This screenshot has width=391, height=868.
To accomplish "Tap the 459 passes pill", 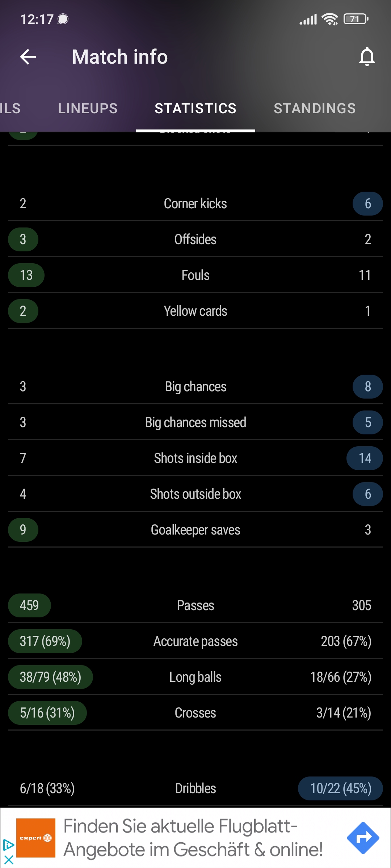I will (29, 605).
